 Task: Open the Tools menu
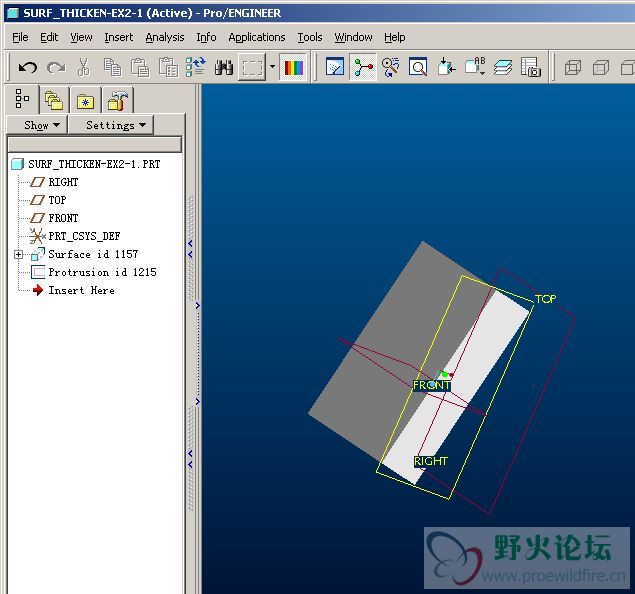[310, 37]
